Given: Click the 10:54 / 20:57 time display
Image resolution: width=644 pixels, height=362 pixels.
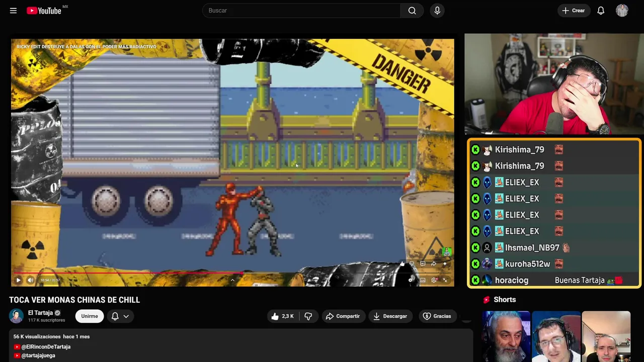Looking at the screenshot, I should (50, 280).
